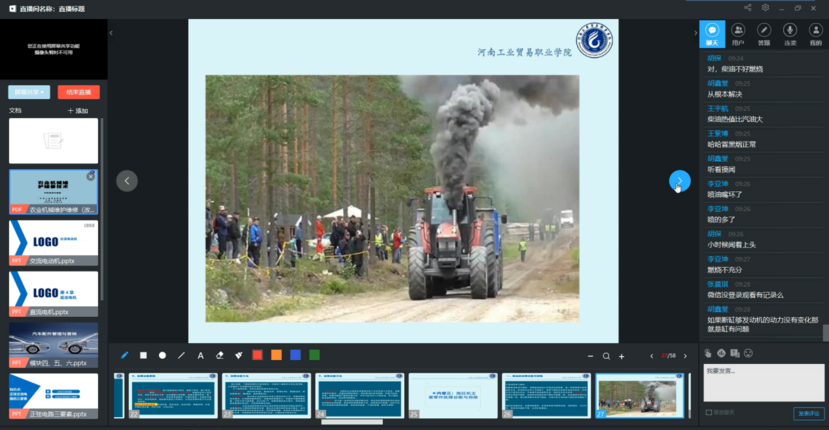Select the rectangle shape tool
The width and height of the screenshot is (829, 430).
(x=143, y=355)
